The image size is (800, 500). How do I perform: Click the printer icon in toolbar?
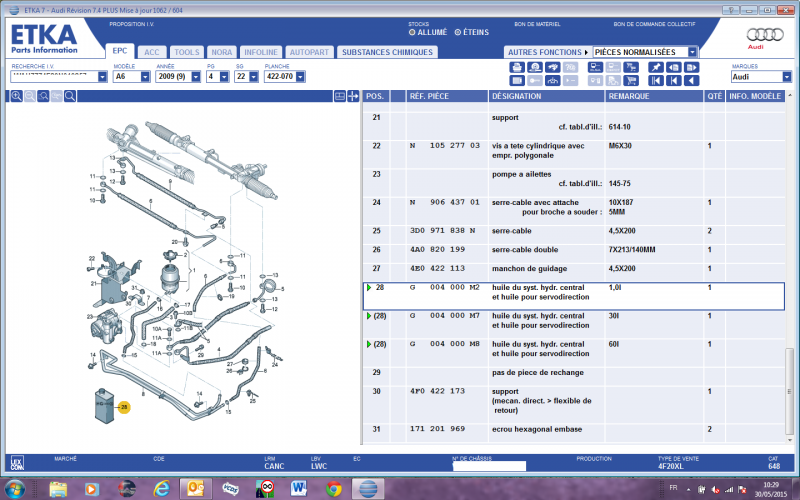(x=517, y=67)
